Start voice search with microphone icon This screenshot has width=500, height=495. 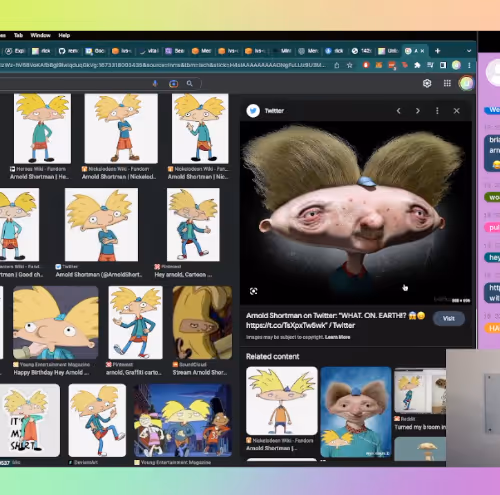[x=155, y=83]
